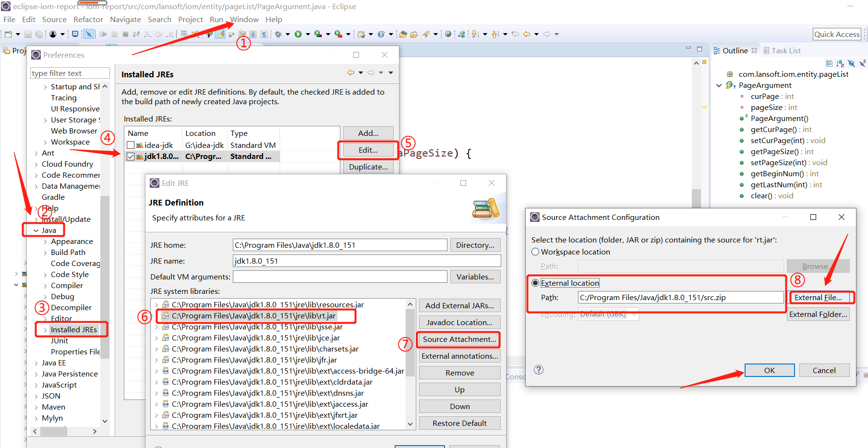Image resolution: width=868 pixels, height=448 pixels.
Task: Click the Terminate debug toolbar icon
Action: click(x=125, y=34)
